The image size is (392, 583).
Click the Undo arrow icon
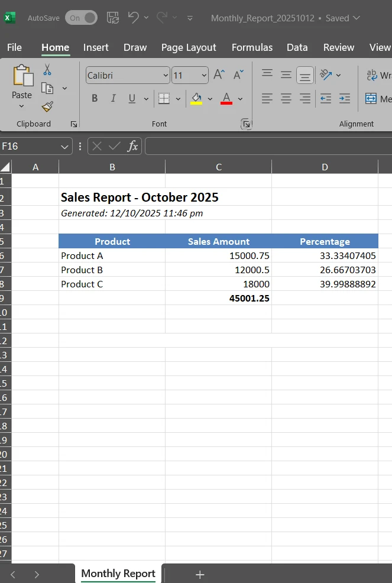[x=134, y=18]
